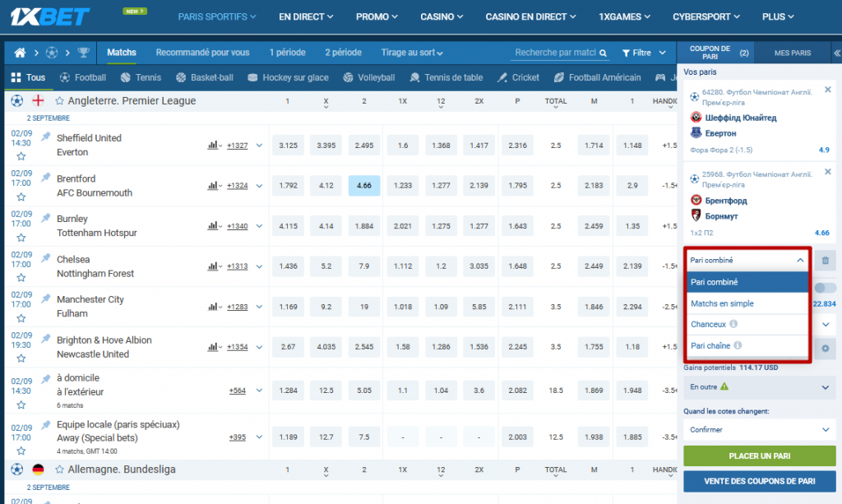Open CASINO menu
Screen dimensions: 842x504
pyautogui.click(x=442, y=16)
